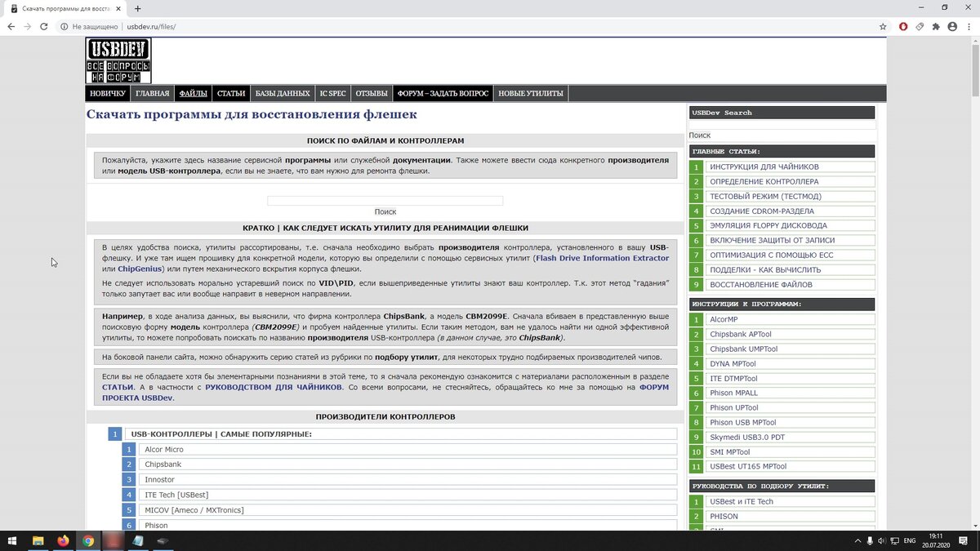Open the PHISON utility selection guide
The image size is (980, 551).
click(x=790, y=516)
